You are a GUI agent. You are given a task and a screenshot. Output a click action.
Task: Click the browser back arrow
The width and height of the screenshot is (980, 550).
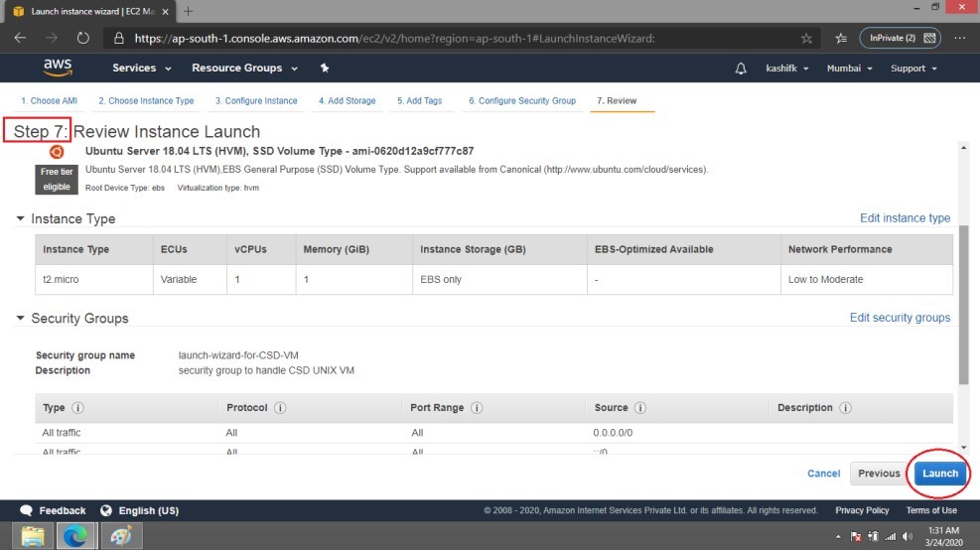pos(20,38)
